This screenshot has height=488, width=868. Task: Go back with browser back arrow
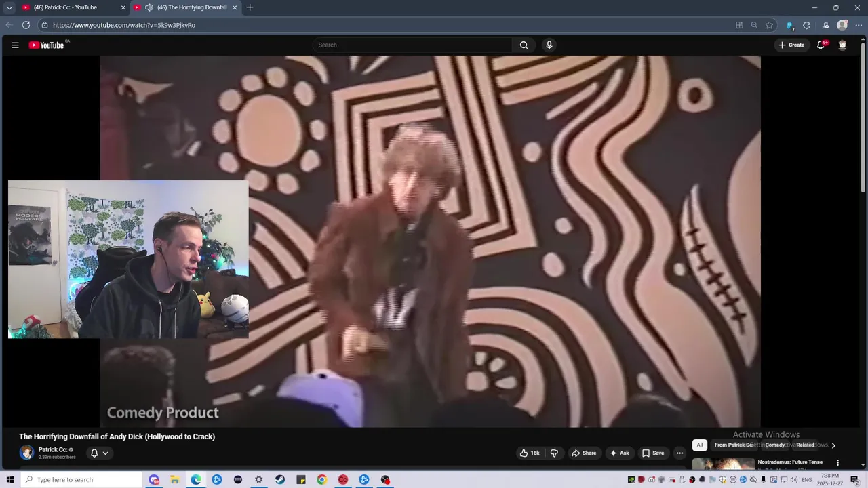point(9,25)
